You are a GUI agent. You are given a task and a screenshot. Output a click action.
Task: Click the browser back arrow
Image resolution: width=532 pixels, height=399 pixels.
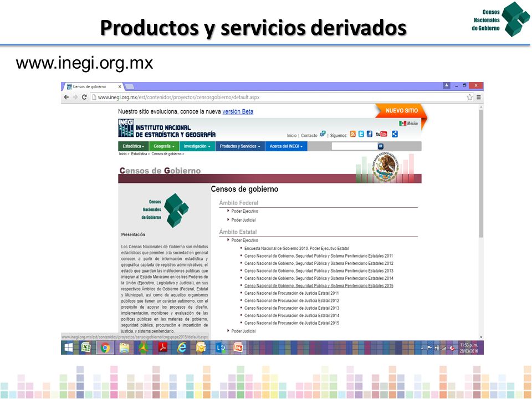tap(66, 98)
